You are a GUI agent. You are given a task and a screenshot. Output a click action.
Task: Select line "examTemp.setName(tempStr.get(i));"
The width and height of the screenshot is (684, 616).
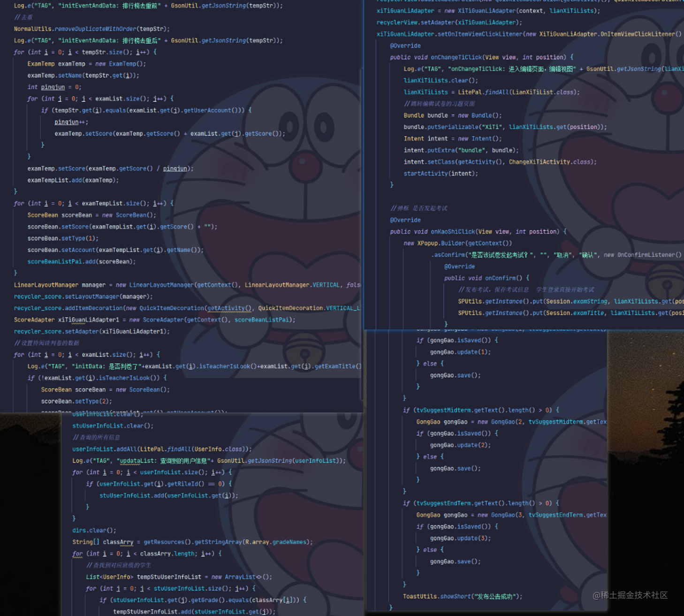[83, 75]
